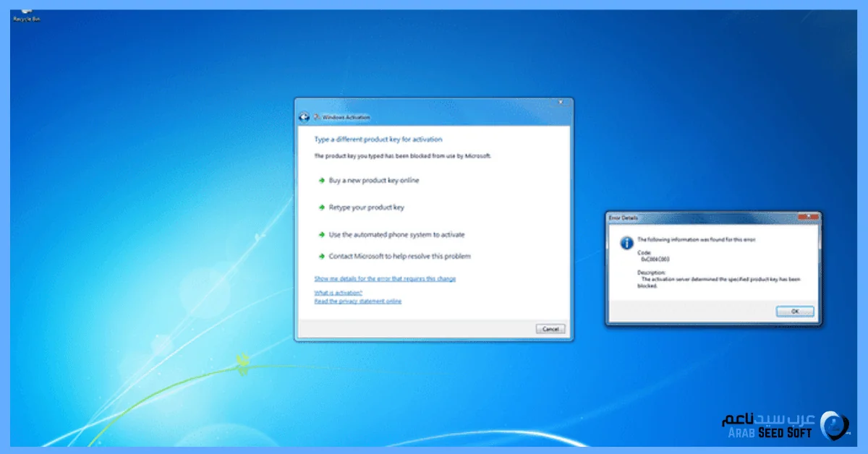Image resolution: width=868 pixels, height=454 pixels.
Task: Choose Use the automated phone system to activate
Action: [x=396, y=235]
